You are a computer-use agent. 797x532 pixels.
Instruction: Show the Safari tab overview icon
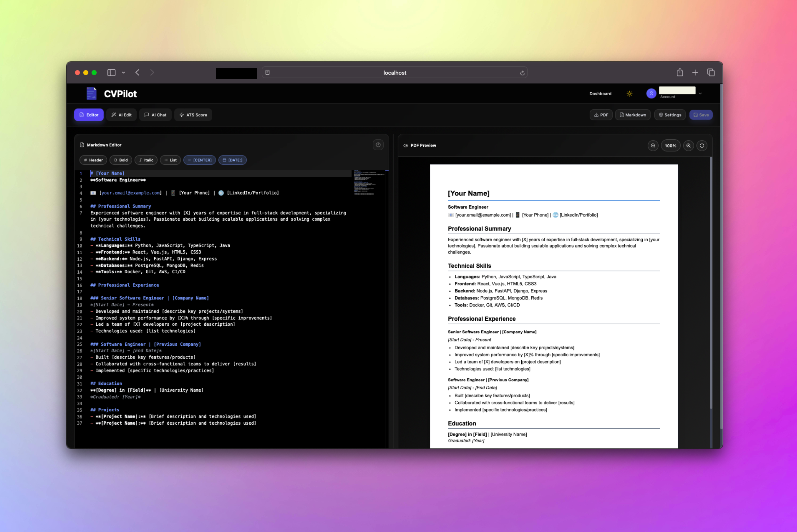[x=711, y=73]
